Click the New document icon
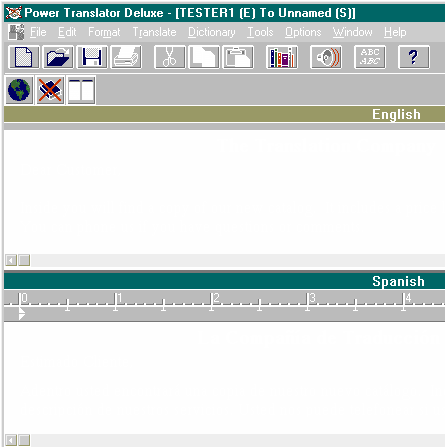446x448 pixels. (x=24, y=57)
